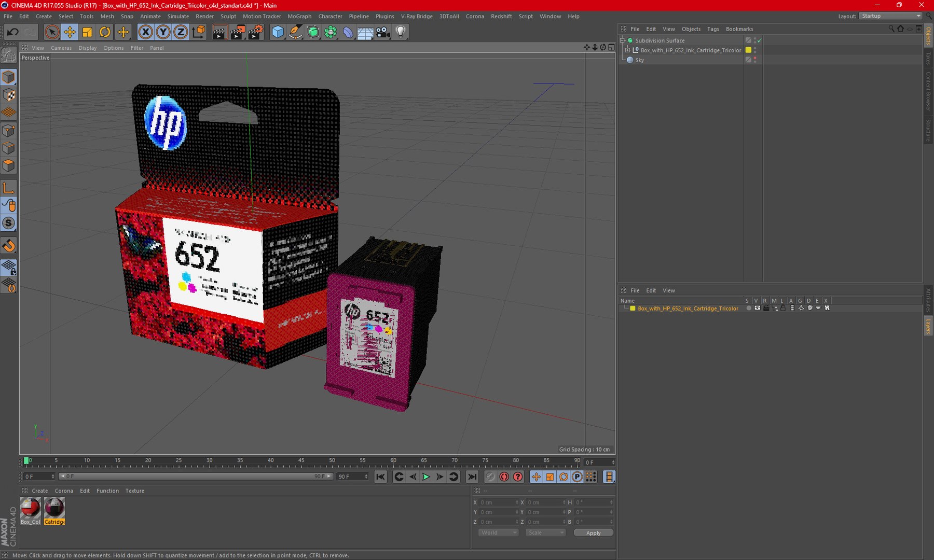Viewport: 934px width, 560px height.
Task: Click timeline ruler at frame 45
Action: (301, 460)
